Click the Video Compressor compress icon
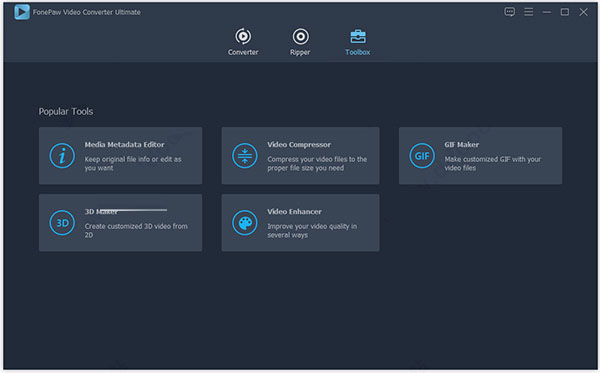Viewport: 600px width, 373px height. pyautogui.click(x=245, y=156)
